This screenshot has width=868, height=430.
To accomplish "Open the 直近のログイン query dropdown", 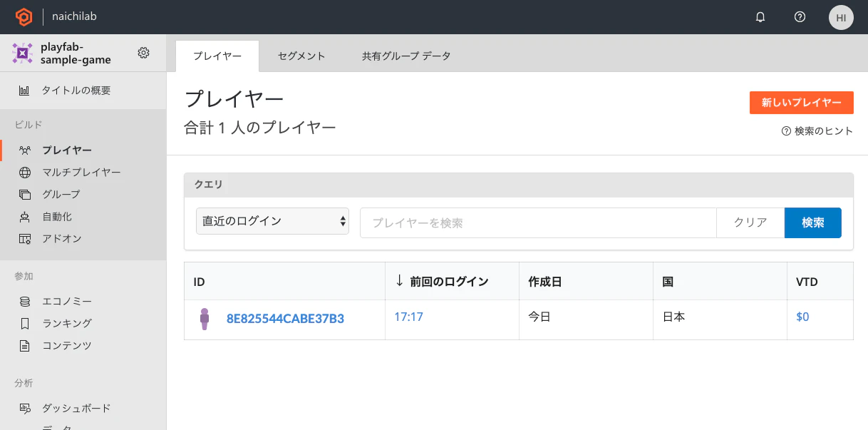I will coord(272,222).
